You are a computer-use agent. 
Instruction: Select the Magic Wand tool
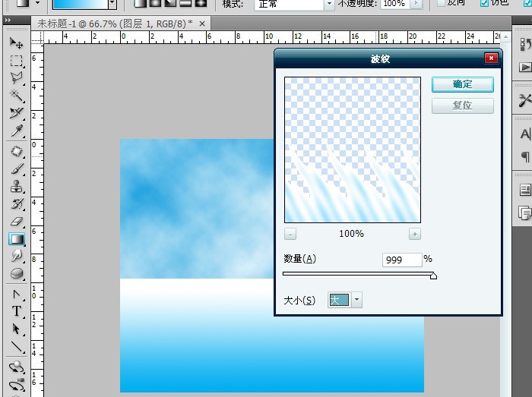click(17, 96)
